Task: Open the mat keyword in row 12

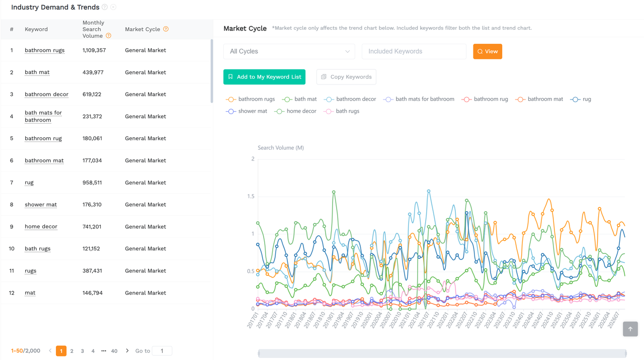Action: pos(30,293)
